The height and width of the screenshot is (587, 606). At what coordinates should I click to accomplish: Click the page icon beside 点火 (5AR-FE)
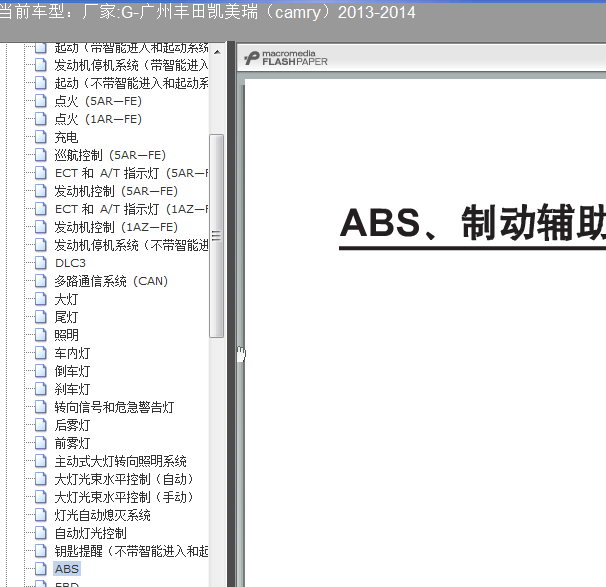(x=41, y=101)
